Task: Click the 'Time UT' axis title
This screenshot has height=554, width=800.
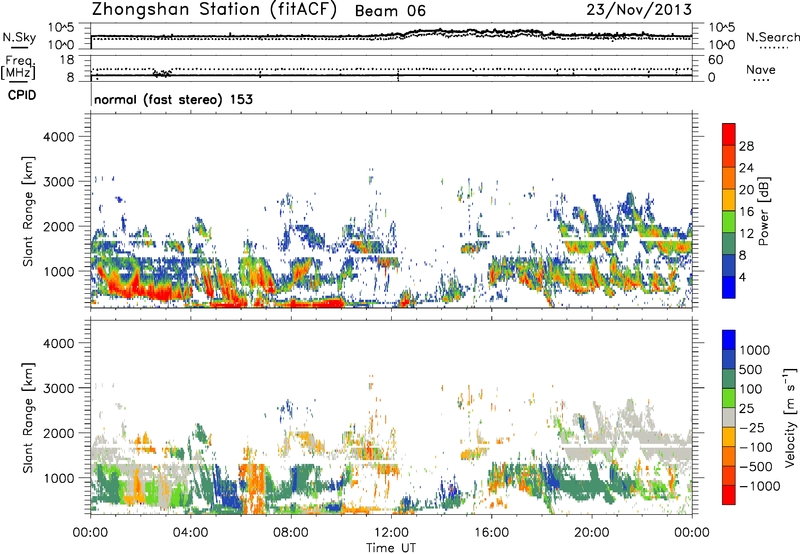Action: coord(391,548)
